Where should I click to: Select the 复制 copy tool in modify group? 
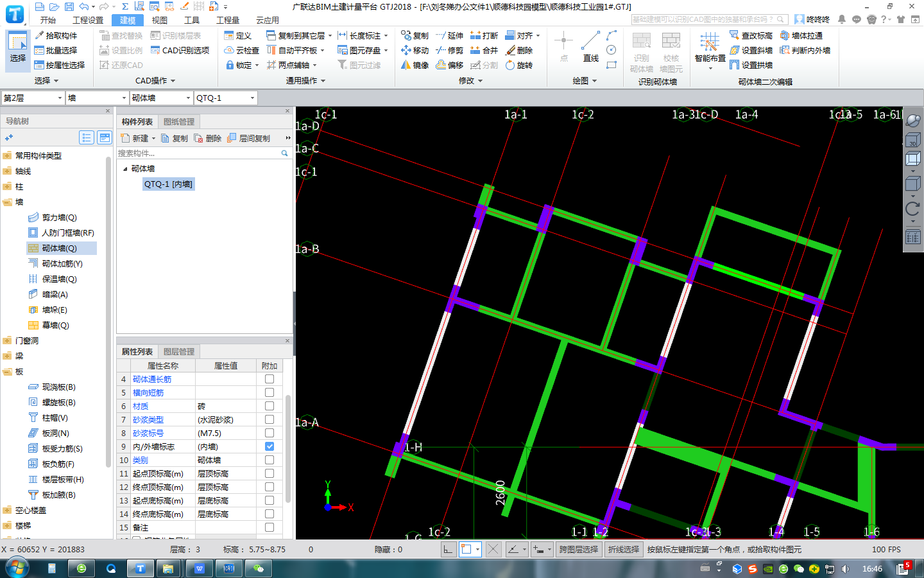[x=415, y=35]
